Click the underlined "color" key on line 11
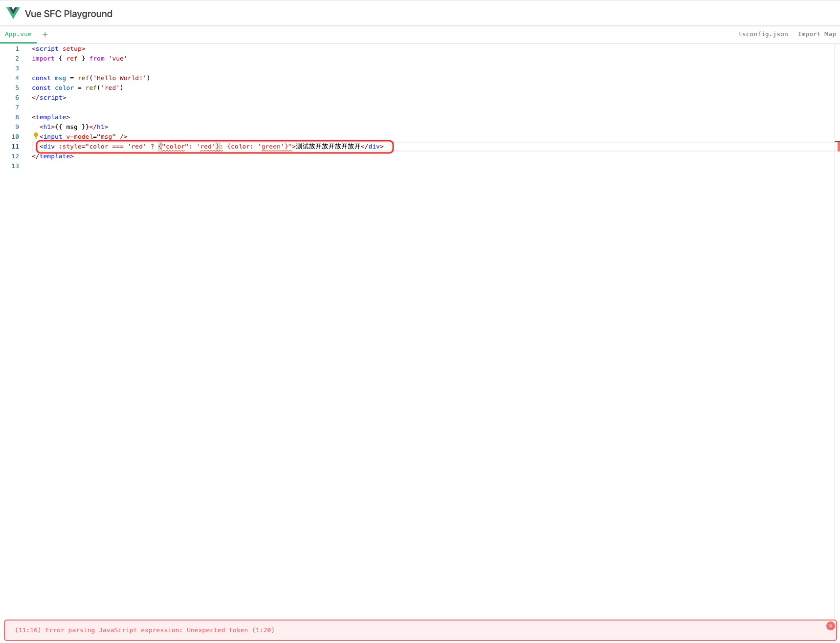This screenshot has width=840, height=643. pyautogui.click(x=175, y=147)
